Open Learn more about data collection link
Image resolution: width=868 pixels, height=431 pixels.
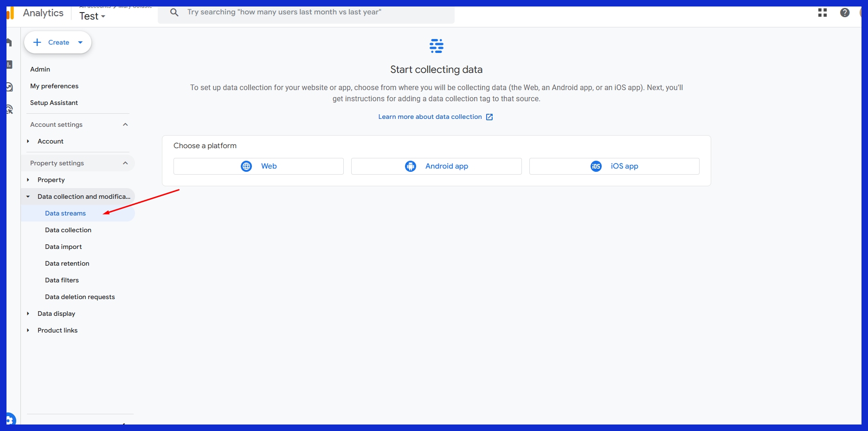[430, 117]
